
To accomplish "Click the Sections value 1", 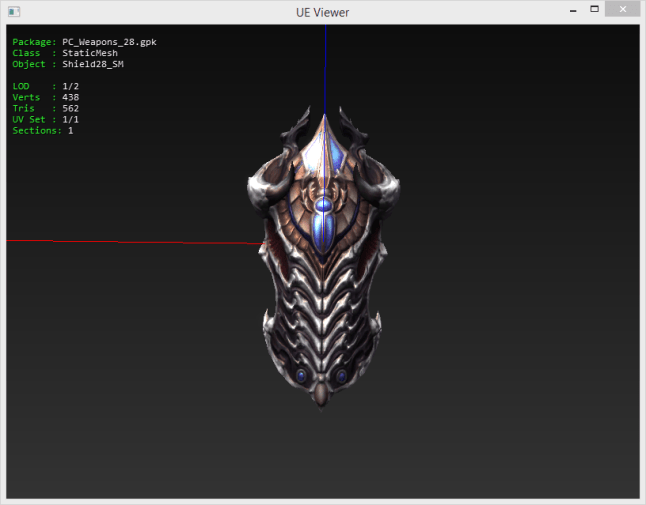I will [70, 131].
